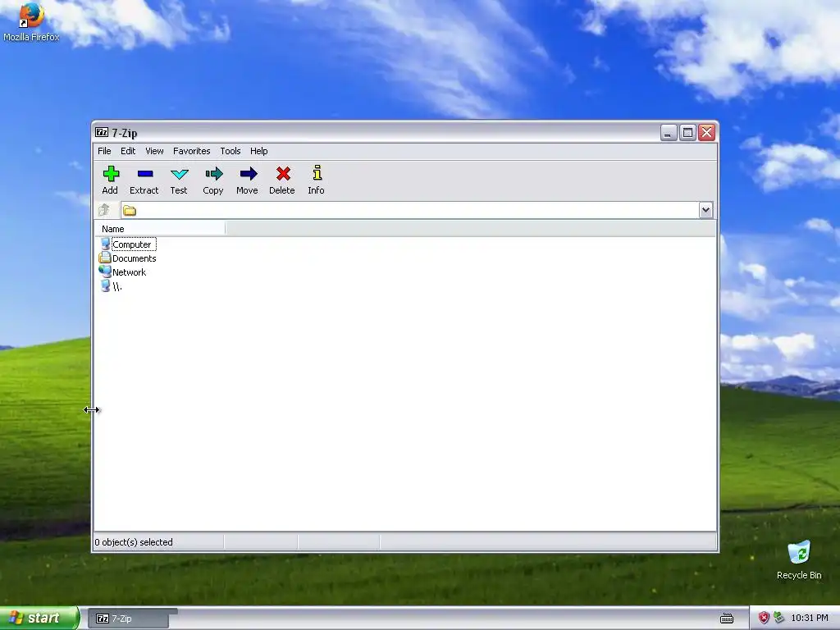Select the Network list entry
This screenshot has height=630, width=840.
(129, 272)
